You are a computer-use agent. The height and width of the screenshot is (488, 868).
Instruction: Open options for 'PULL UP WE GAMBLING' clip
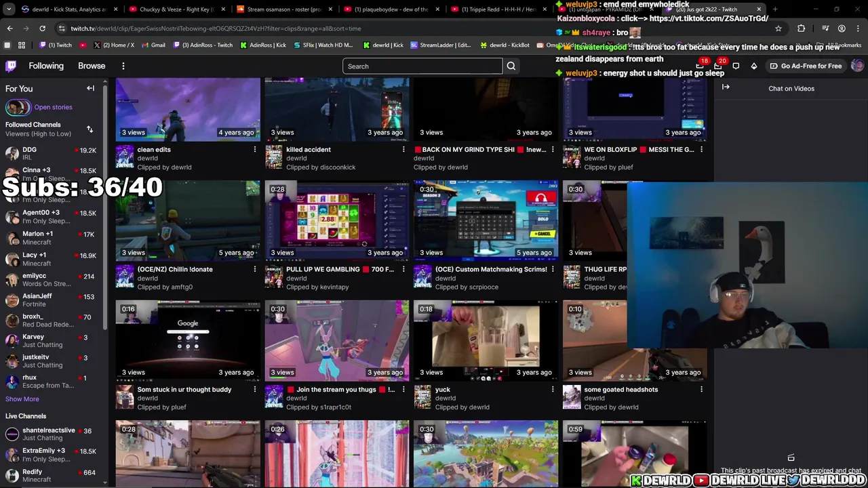click(x=403, y=269)
